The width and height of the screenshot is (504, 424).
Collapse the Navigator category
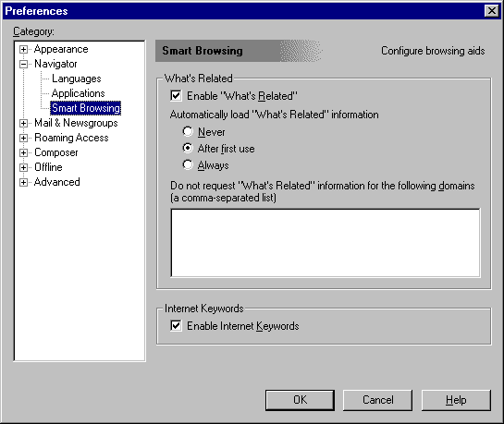tap(23, 64)
